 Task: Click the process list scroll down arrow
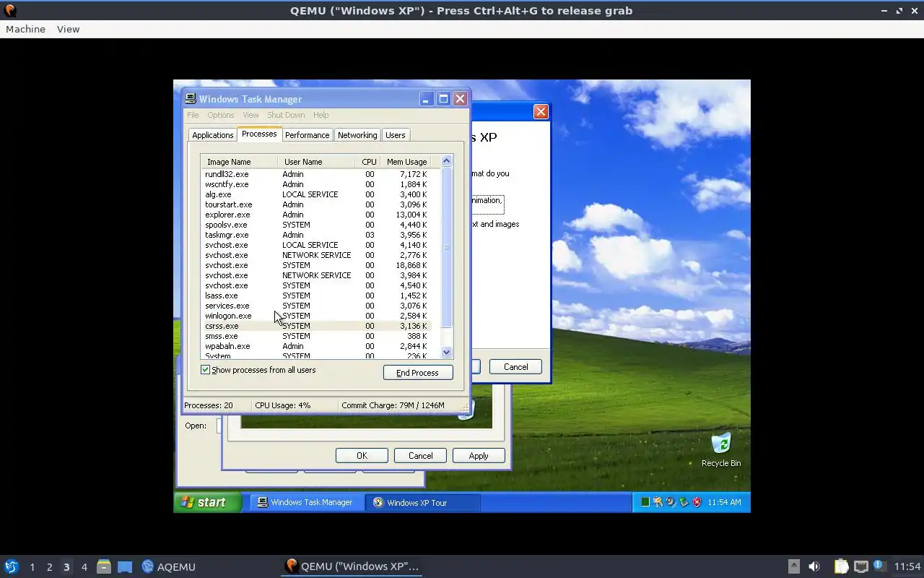(446, 353)
